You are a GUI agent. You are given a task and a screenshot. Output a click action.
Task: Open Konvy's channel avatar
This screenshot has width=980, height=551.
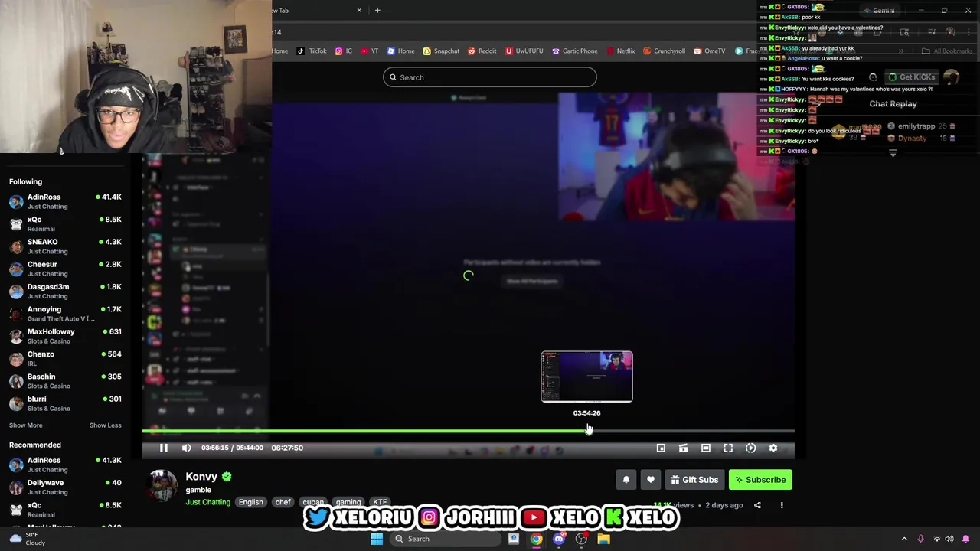point(162,487)
